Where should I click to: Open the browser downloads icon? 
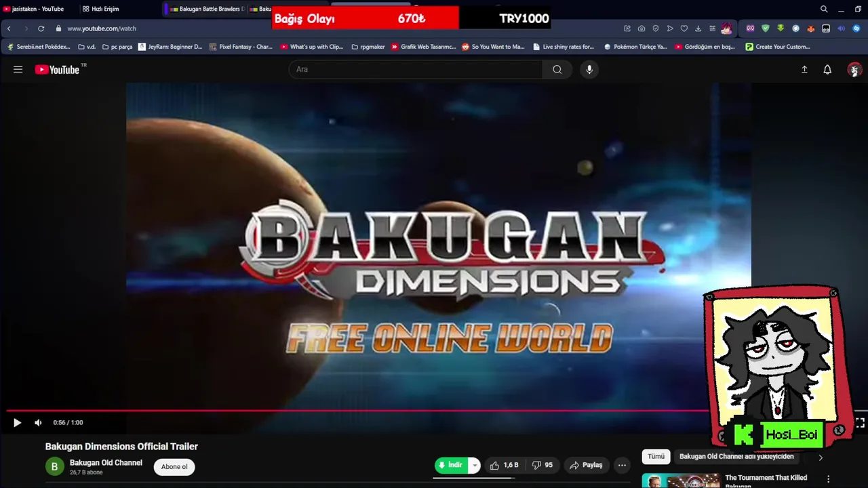698,28
